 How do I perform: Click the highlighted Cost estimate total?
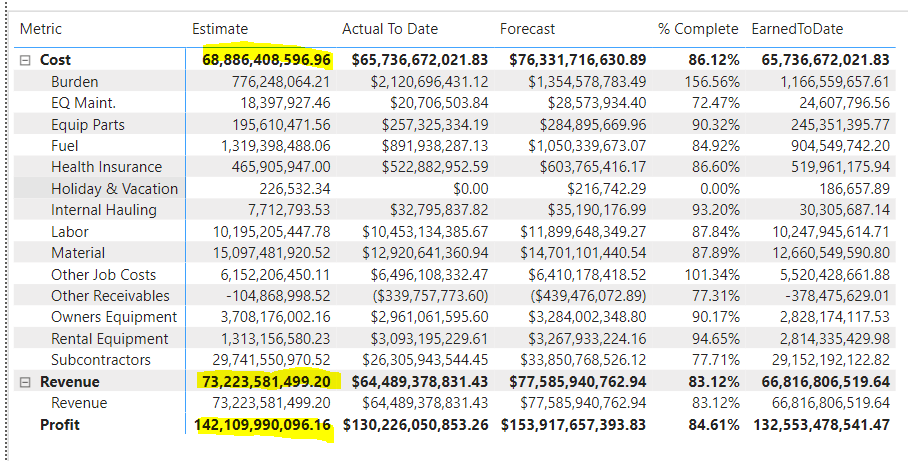coord(266,60)
